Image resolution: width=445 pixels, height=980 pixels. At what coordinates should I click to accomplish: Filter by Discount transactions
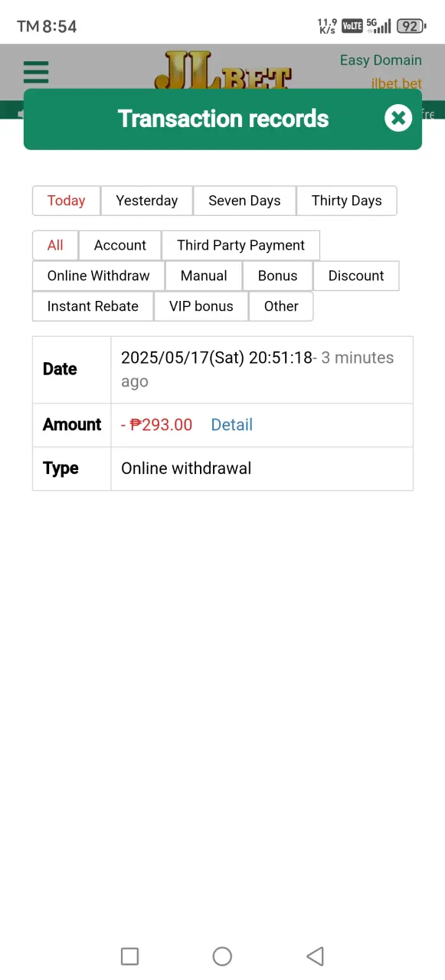356,276
